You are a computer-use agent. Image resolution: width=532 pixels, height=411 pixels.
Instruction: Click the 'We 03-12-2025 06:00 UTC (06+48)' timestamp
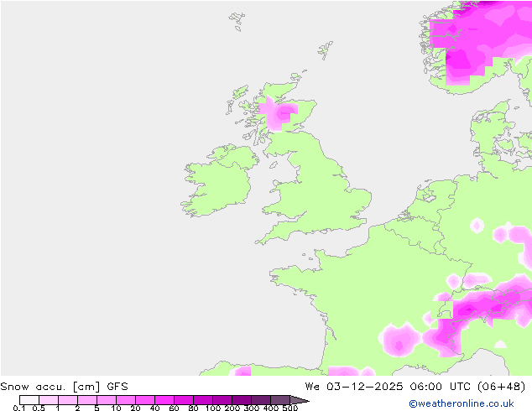415,387
